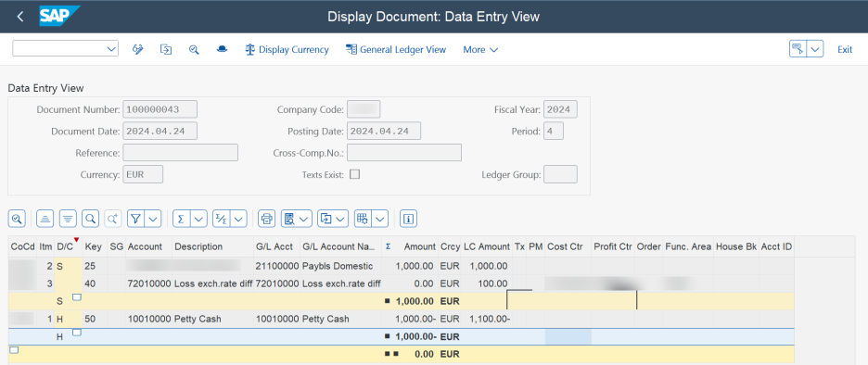Open the display another document icon
This screenshot has width=868, height=365.
coord(166,49)
